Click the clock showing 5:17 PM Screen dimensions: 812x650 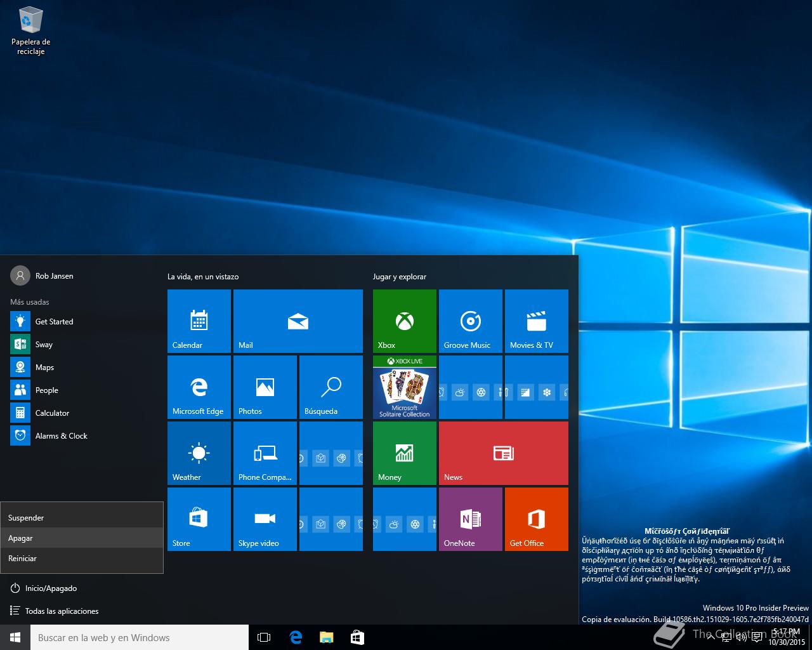787,637
